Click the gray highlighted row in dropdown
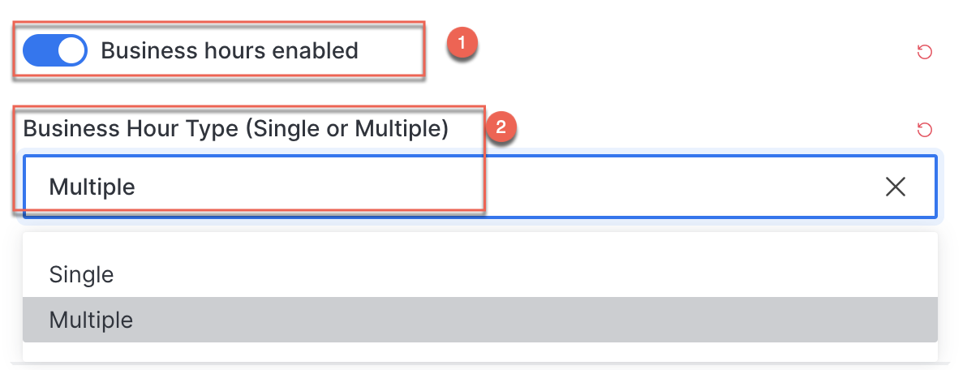980x370 pixels. click(480, 320)
